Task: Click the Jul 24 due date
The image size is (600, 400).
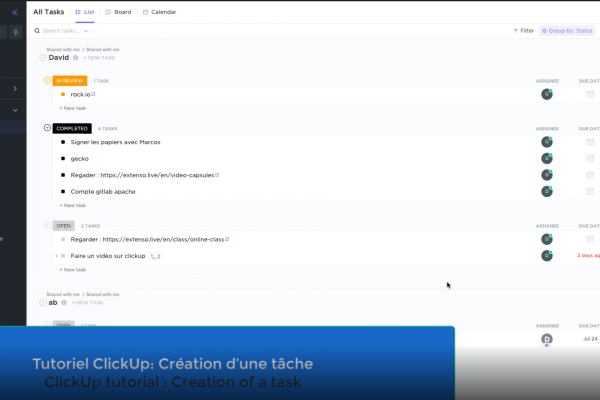Action: click(590, 339)
